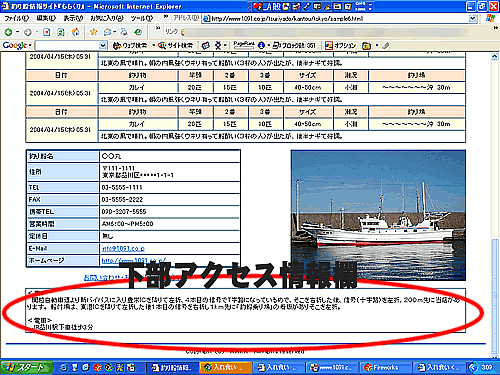Go to the Home page icon

click(76, 32)
